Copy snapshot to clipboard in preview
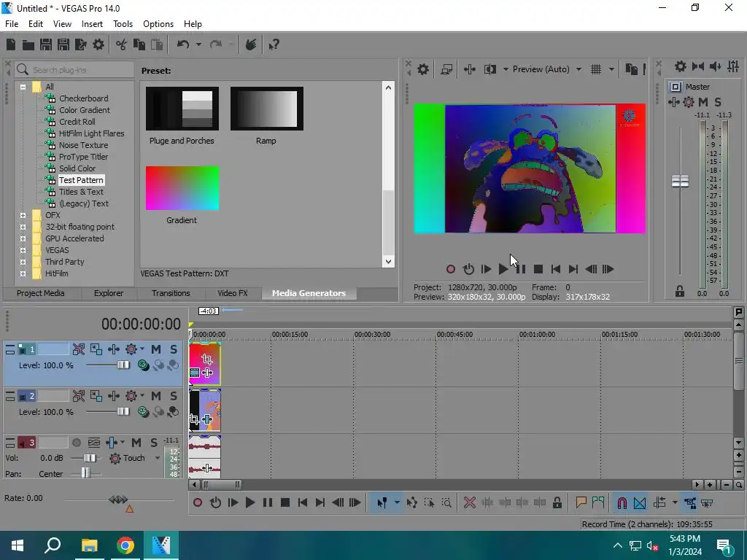The height and width of the screenshot is (560, 747). coord(631,69)
